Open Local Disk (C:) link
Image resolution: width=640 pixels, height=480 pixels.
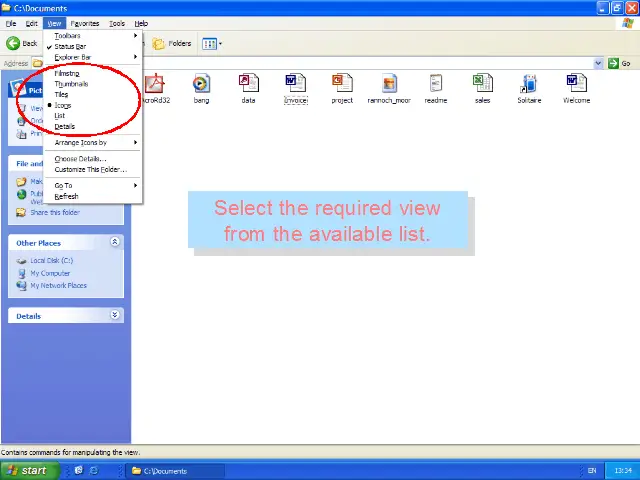(51, 260)
